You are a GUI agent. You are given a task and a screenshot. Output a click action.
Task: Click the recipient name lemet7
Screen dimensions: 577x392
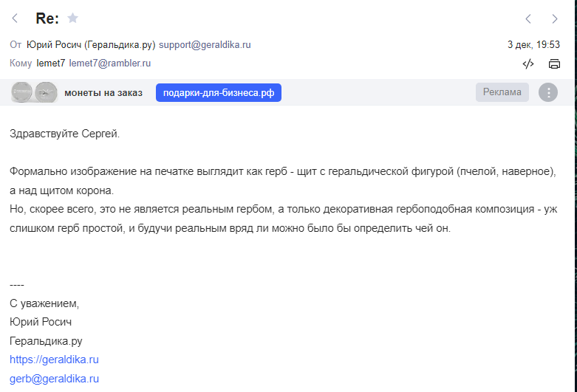[x=51, y=63]
